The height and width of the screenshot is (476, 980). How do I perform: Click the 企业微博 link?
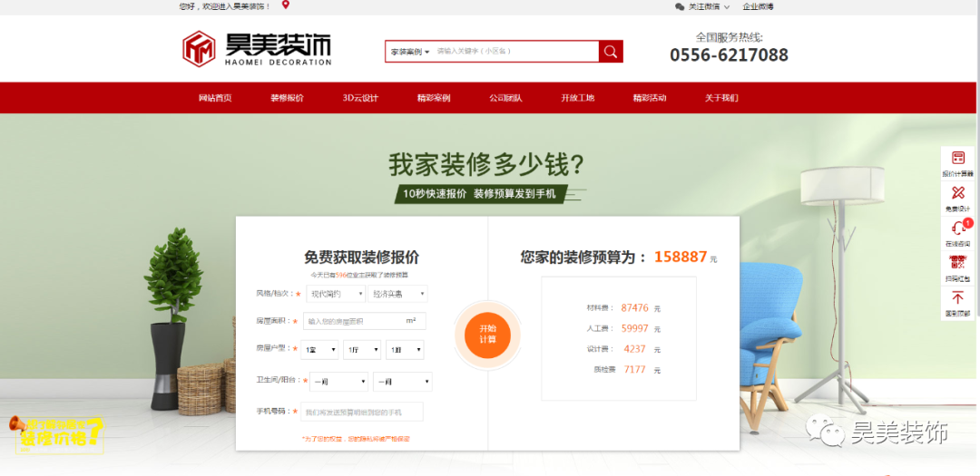(758, 6)
